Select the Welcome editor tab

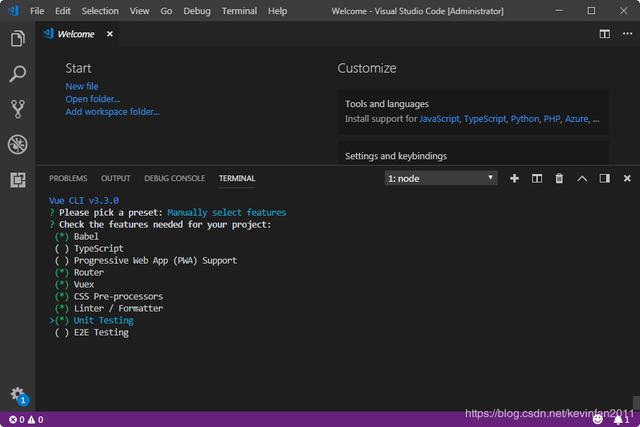[x=76, y=34]
